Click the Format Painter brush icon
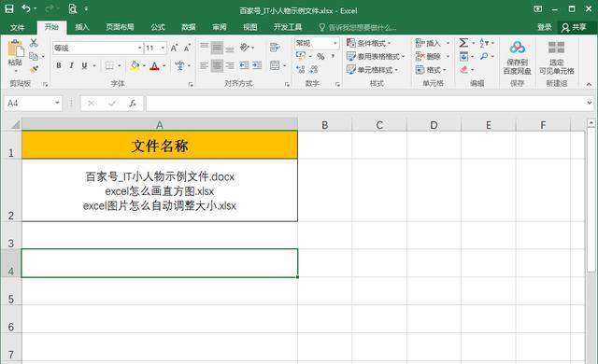Viewport: 598px width, 364px height. pyautogui.click(x=34, y=69)
